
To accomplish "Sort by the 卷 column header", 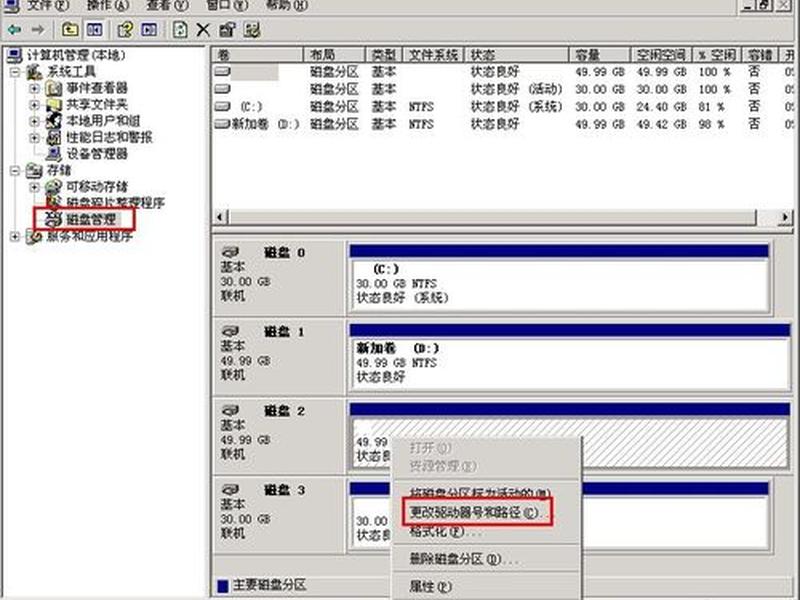I will coord(257,55).
